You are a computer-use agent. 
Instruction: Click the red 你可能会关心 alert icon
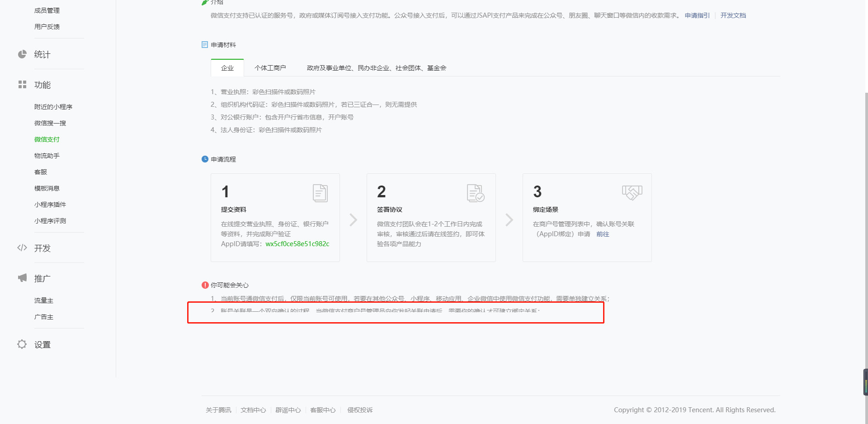(x=205, y=285)
